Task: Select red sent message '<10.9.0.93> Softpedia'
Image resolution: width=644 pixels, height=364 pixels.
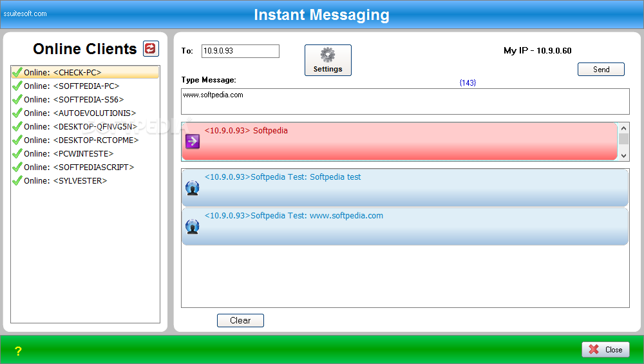Action: point(400,141)
